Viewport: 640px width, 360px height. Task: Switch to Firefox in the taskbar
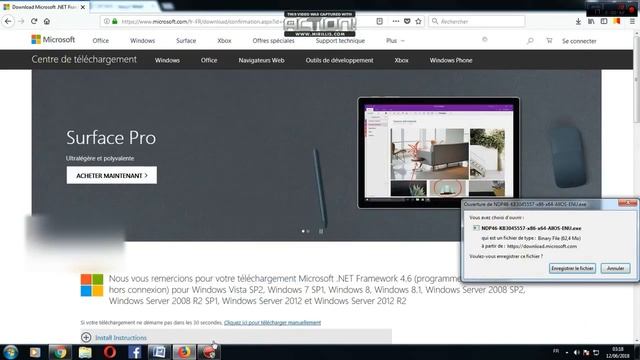[184, 352]
